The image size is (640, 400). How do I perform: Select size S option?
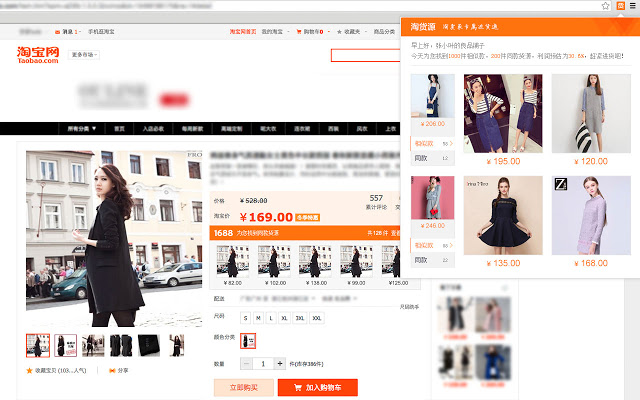(245, 318)
